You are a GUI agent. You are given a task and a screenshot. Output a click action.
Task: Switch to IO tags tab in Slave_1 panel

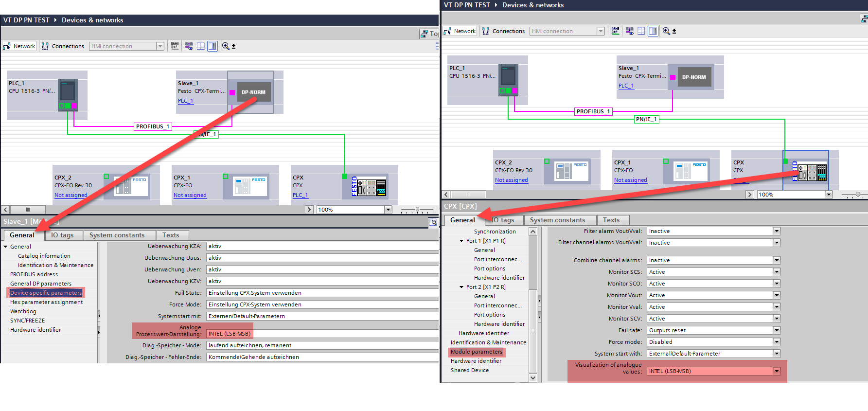[x=62, y=235]
